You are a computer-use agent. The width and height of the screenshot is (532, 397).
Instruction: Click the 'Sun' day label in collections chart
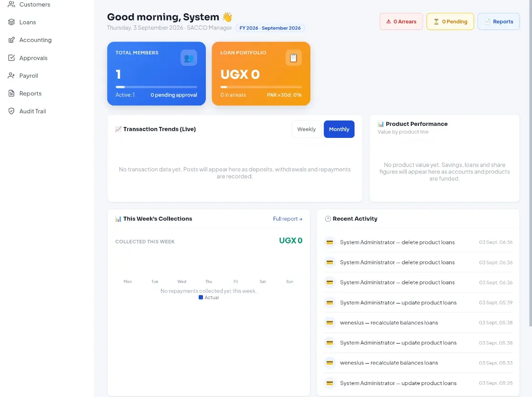[290, 282]
